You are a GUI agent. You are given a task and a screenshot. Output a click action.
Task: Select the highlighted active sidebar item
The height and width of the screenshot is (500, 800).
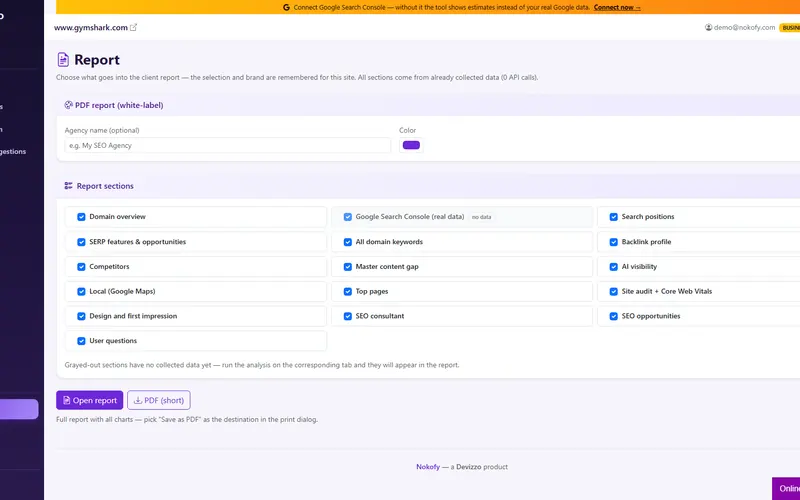[x=19, y=409]
